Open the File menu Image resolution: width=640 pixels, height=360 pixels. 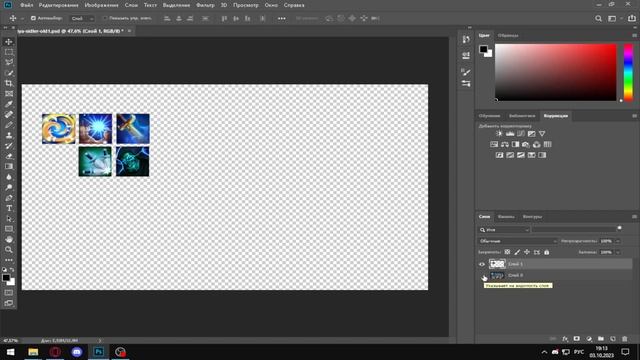click(27, 5)
